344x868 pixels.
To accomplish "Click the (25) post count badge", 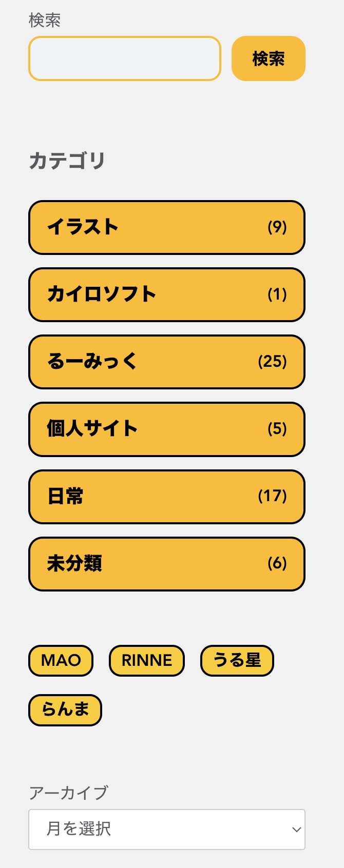I will tap(272, 362).
